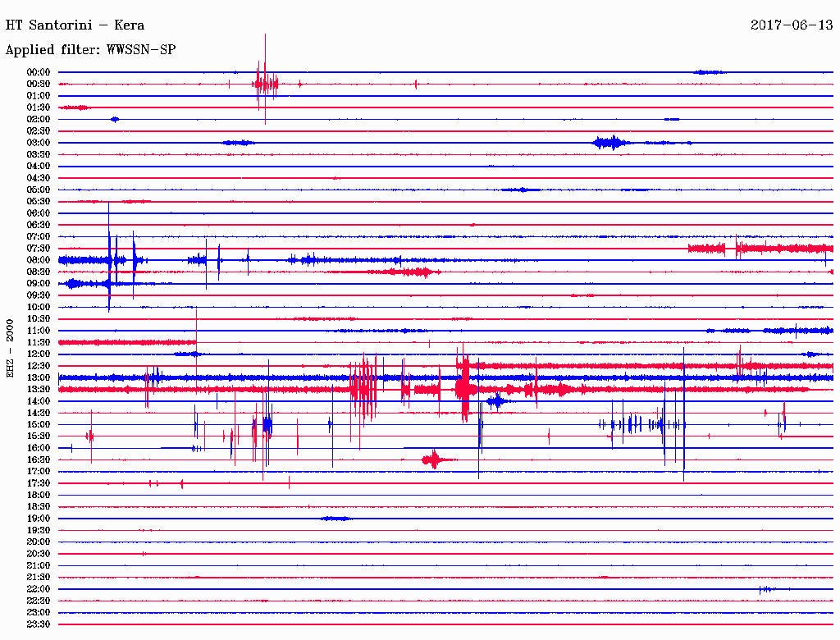This screenshot has height=640, width=840.
Task: Select the 05:30 time label
Action: coord(39,202)
